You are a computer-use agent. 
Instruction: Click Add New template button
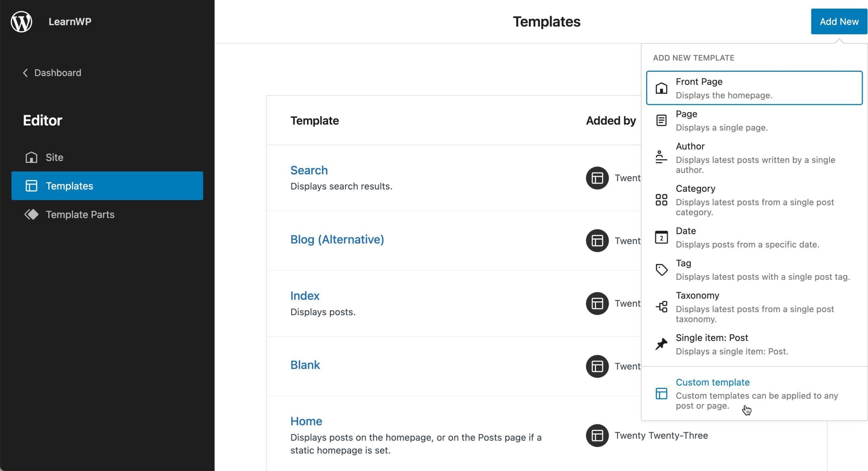point(839,22)
